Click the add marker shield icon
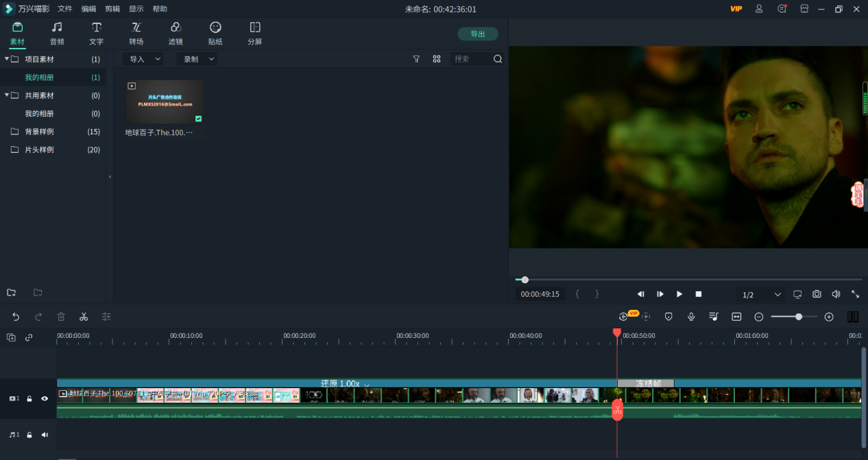868x460 pixels. [x=668, y=317]
